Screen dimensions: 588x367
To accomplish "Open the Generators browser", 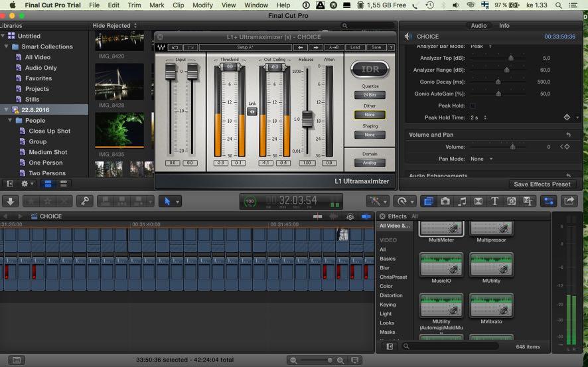I will click(x=511, y=201).
